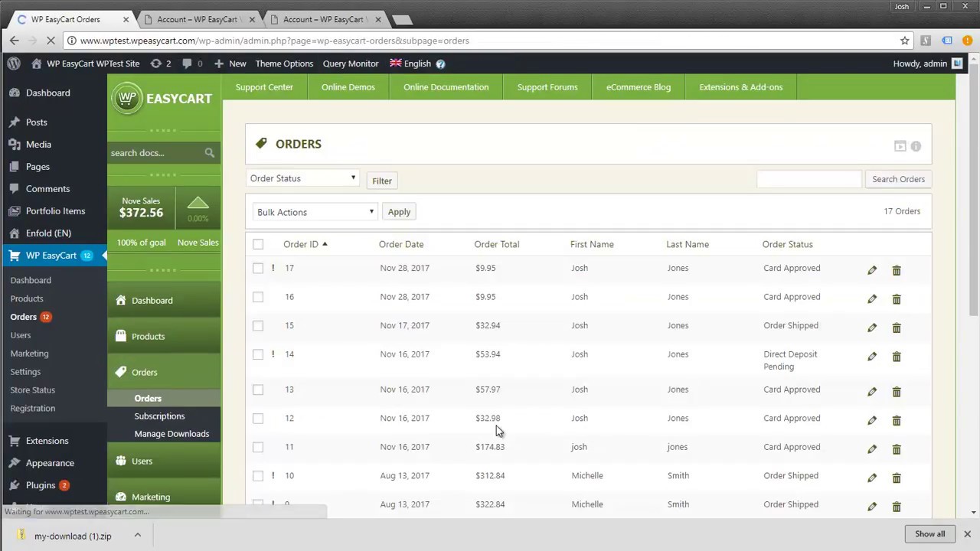Open Online Documentation tab
Screen dimensions: 980x551
[x=446, y=87]
